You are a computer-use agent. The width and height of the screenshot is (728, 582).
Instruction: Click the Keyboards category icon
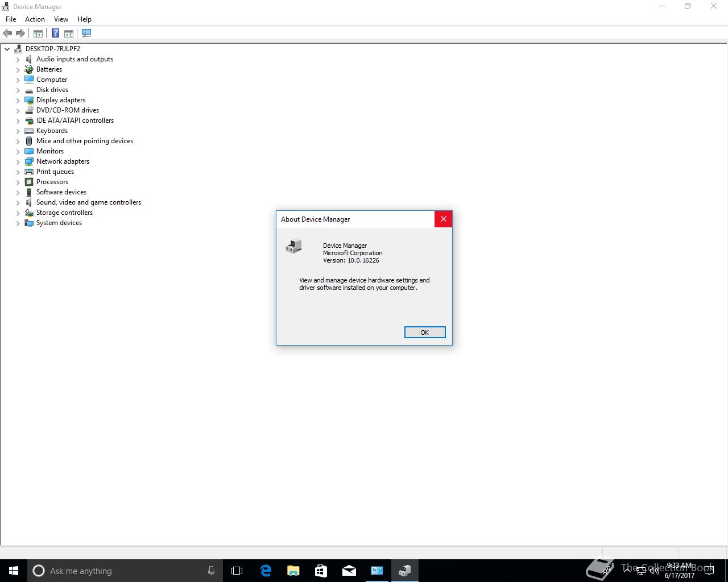pyautogui.click(x=29, y=131)
